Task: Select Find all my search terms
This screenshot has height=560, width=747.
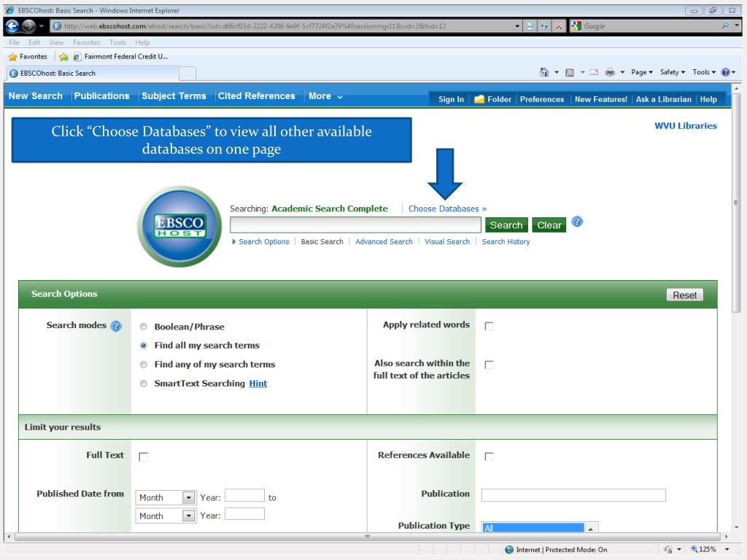Action: (x=144, y=345)
